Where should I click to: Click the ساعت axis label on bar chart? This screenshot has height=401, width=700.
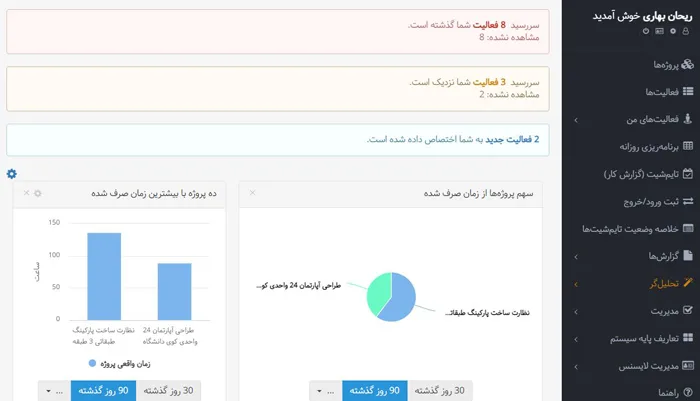pos(37,272)
